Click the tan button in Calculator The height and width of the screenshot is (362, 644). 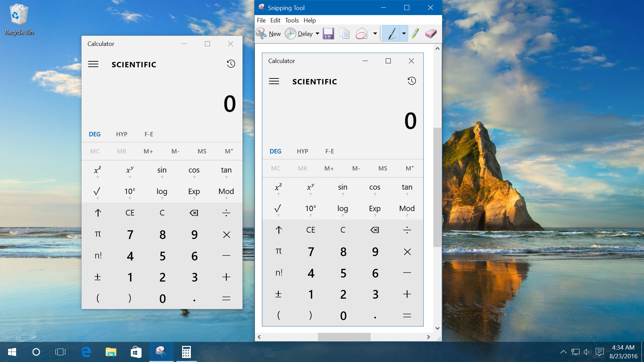226,171
